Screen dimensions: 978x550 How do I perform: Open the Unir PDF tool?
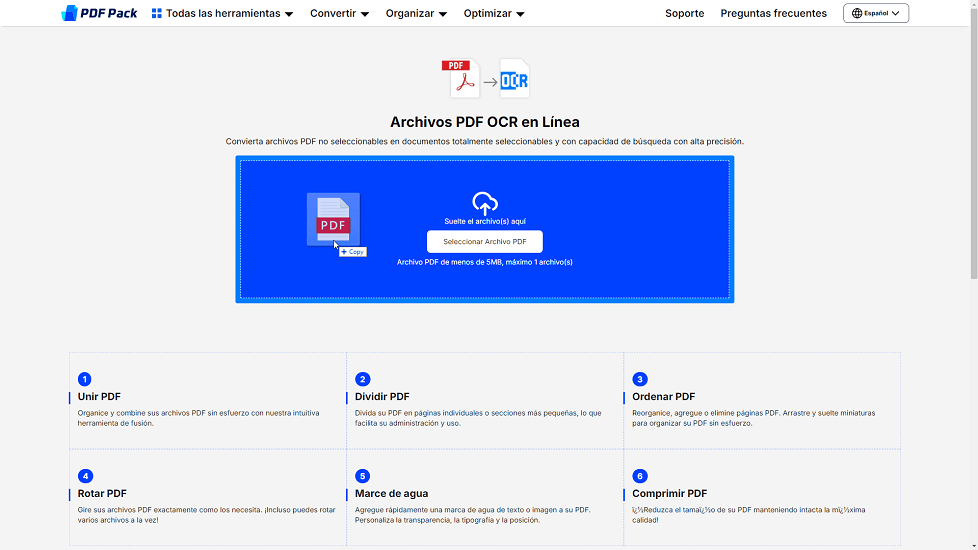[99, 396]
